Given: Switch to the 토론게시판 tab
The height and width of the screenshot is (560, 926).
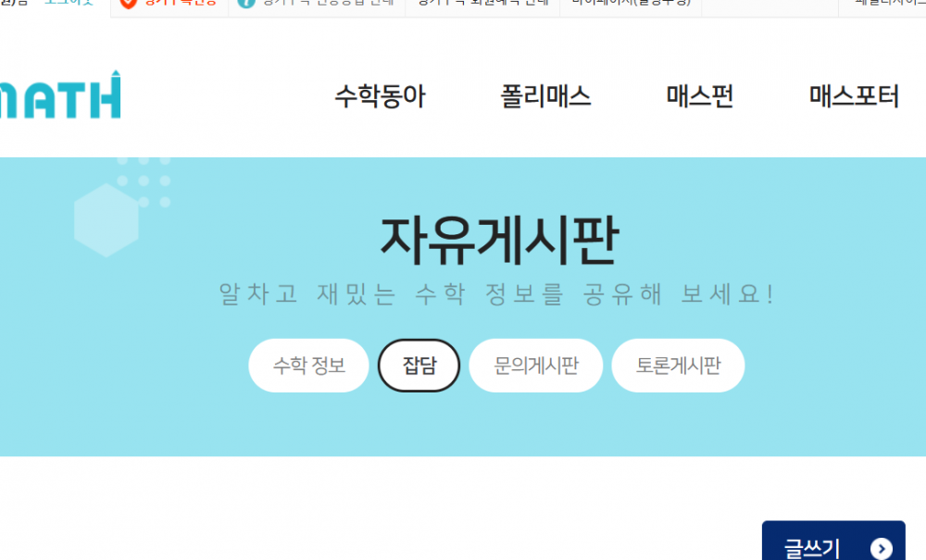Looking at the screenshot, I should pyautogui.click(x=678, y=366).
